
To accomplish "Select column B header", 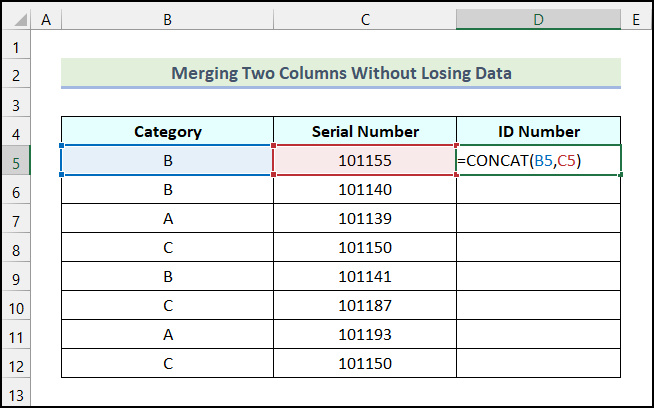I will [167, 19].
